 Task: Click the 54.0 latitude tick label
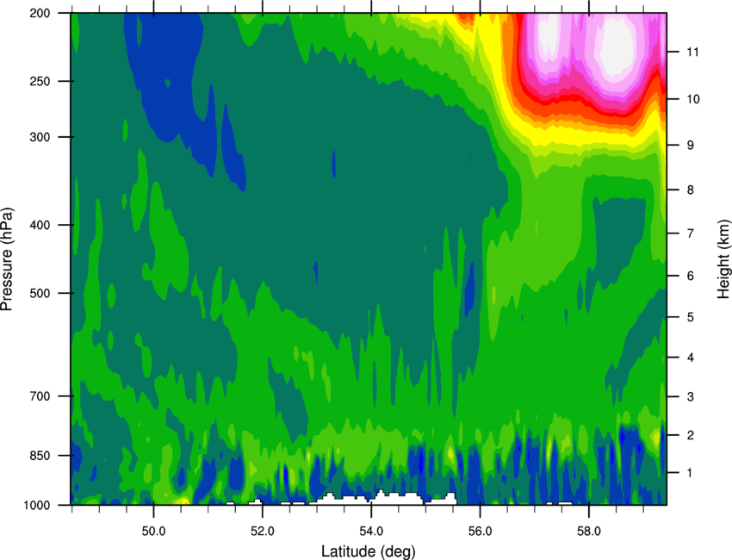(371, 532)
